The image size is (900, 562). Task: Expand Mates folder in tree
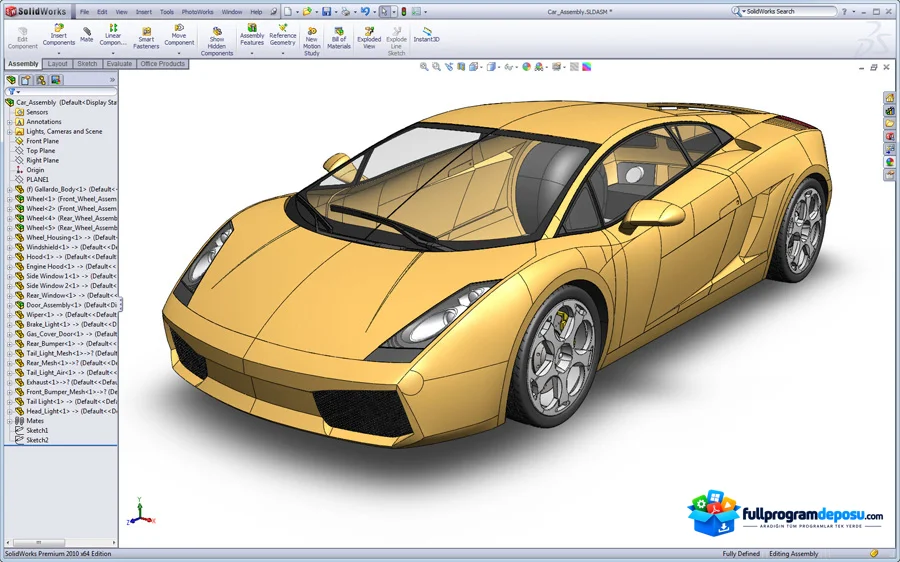point(9,421)
